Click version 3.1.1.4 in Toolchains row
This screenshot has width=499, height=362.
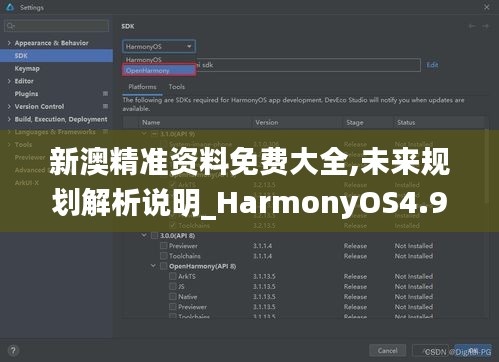click(263, 256)
